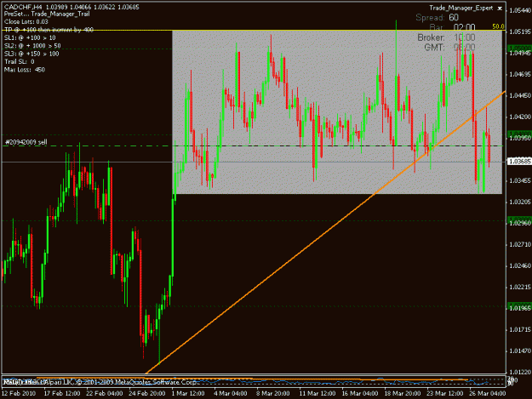This screenshot has width=532, height=399.
Task: Click the Trail SL: 0 text
Action: click(x=20, y=61)
